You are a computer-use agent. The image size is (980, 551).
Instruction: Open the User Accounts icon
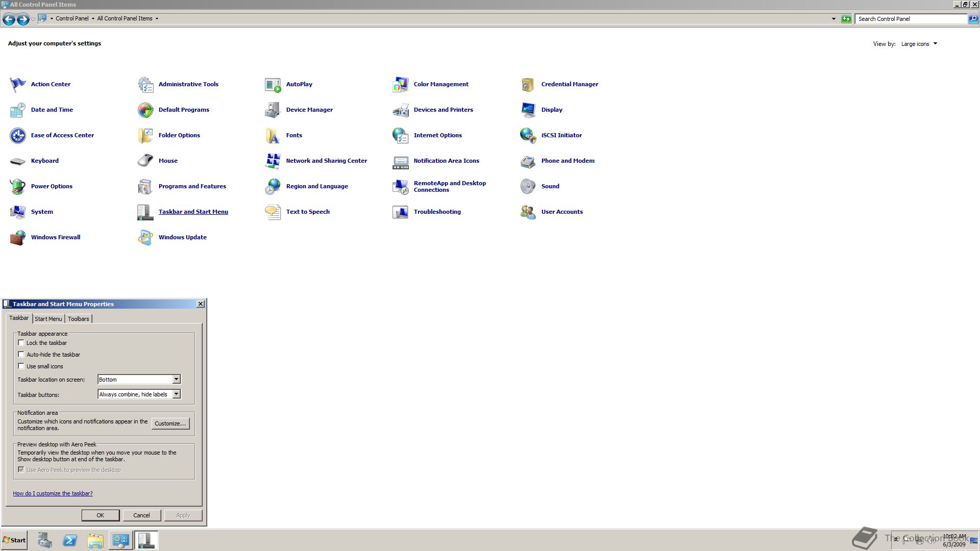[528, 212]
